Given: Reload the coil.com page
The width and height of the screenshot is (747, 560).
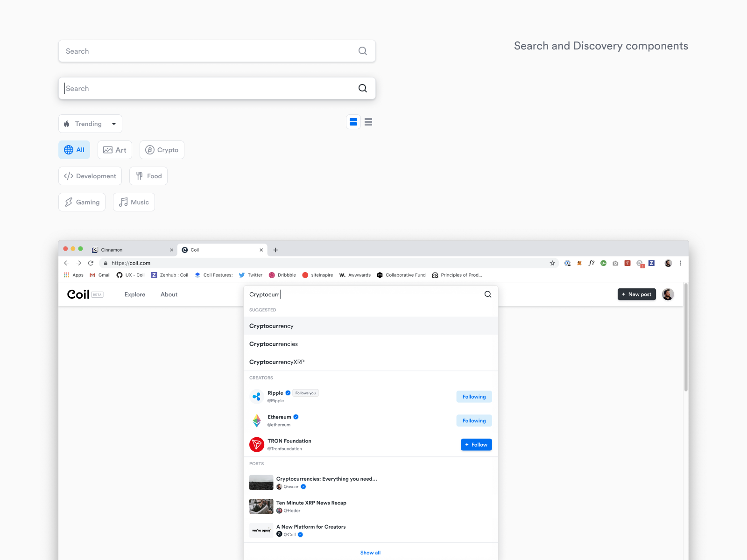Looking at the screenshot, I should (x=91, y=263).
